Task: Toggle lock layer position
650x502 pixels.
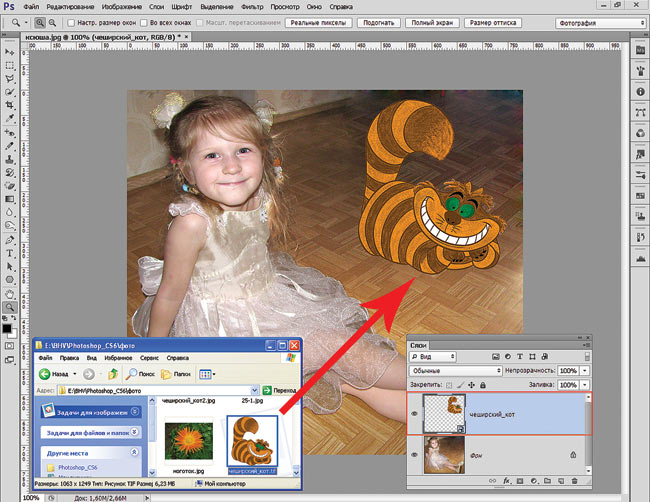Action: pos(471,385)
